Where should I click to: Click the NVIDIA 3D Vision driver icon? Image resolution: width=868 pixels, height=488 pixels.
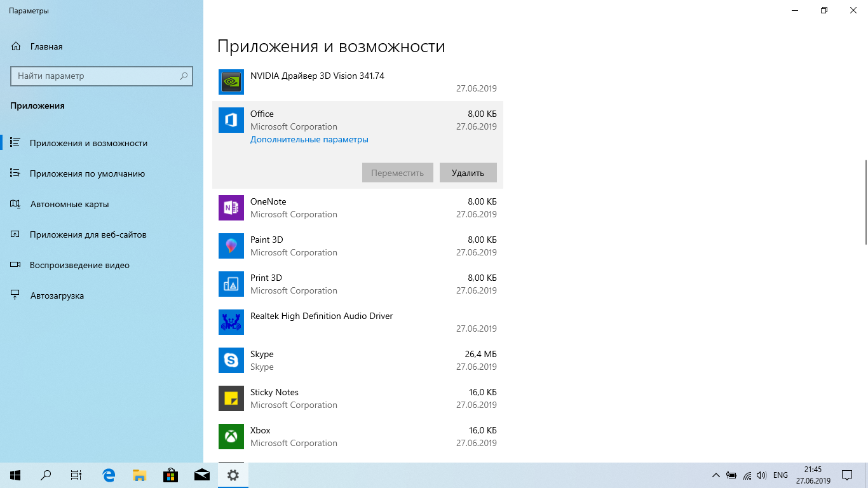click(x=231, y=82)
